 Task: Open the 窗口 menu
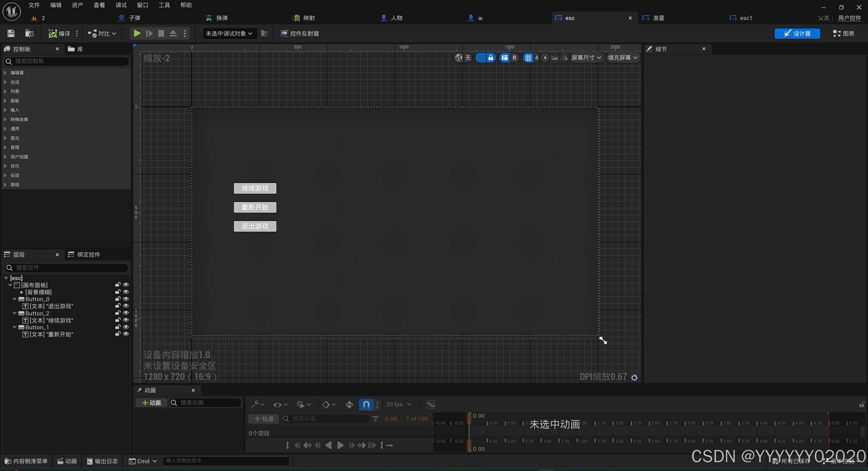coord(142,5)
